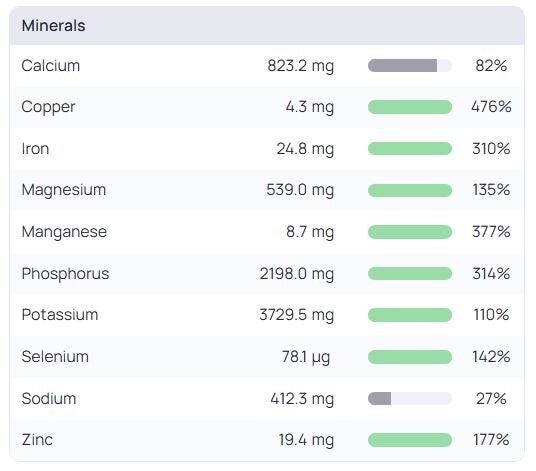Select the Zinc nutrient label

37,440
